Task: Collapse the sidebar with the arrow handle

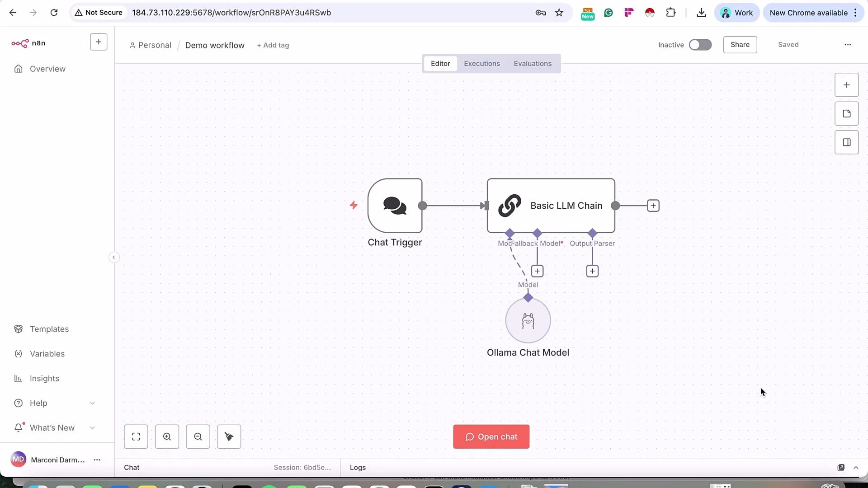Action: pyautogui.click(x=114, y=258)
